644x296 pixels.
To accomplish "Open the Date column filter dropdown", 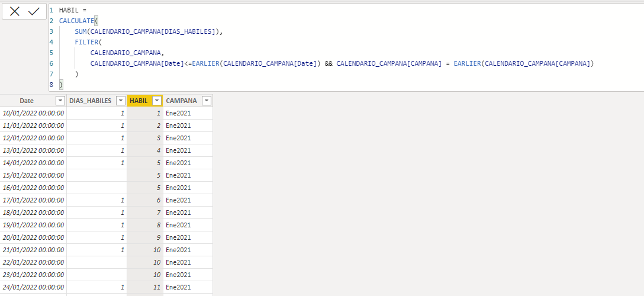I will click(60, 101).
